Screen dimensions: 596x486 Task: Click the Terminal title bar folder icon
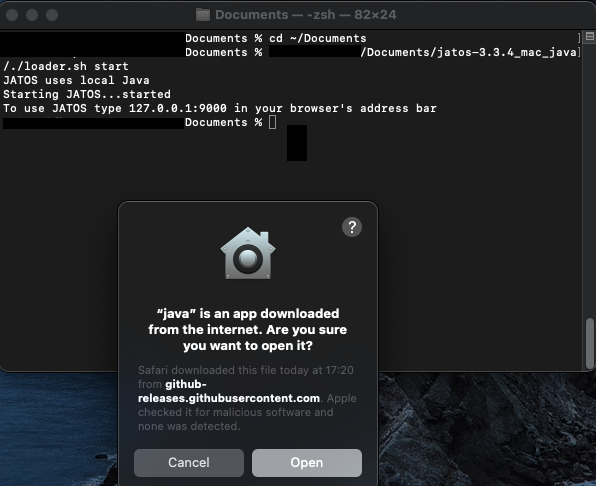[x=203, y=15]
